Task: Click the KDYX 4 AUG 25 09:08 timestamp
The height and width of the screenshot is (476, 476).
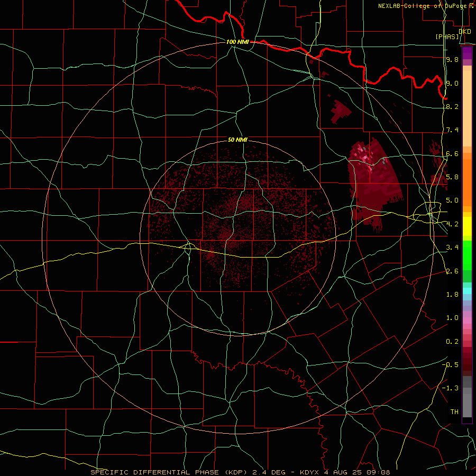Action: pos(345,472)
